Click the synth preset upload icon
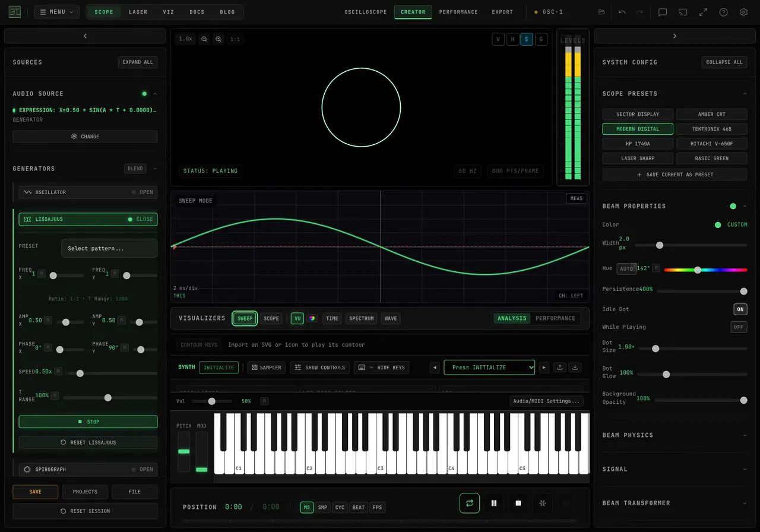This screenshot has height=532, width=760. pos(560,368)
